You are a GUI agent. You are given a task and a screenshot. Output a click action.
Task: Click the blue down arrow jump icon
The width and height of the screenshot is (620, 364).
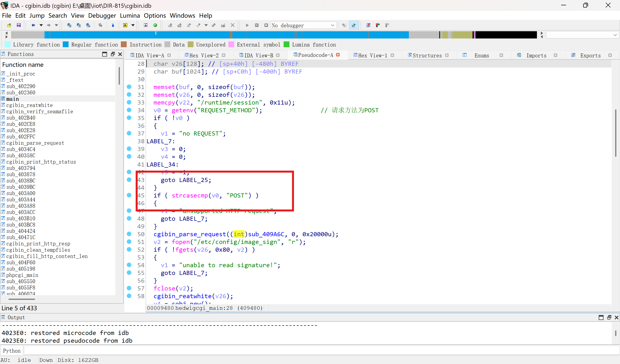(113, 25)
